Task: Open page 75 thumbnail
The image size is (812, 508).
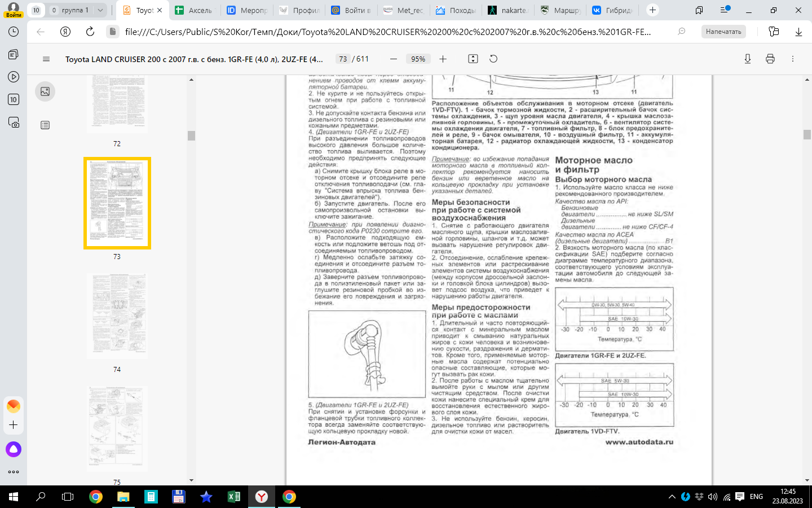Action: 117,429
